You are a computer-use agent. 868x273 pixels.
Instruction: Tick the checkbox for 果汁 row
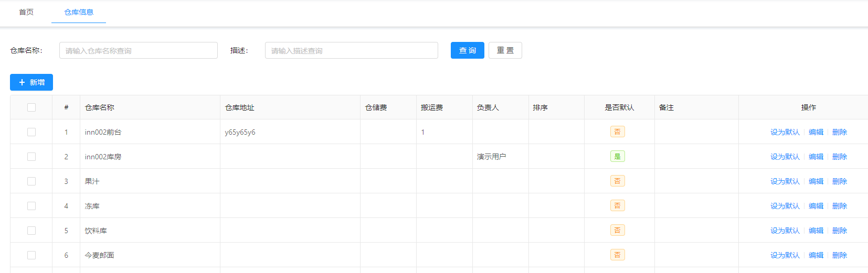point(31,181)
